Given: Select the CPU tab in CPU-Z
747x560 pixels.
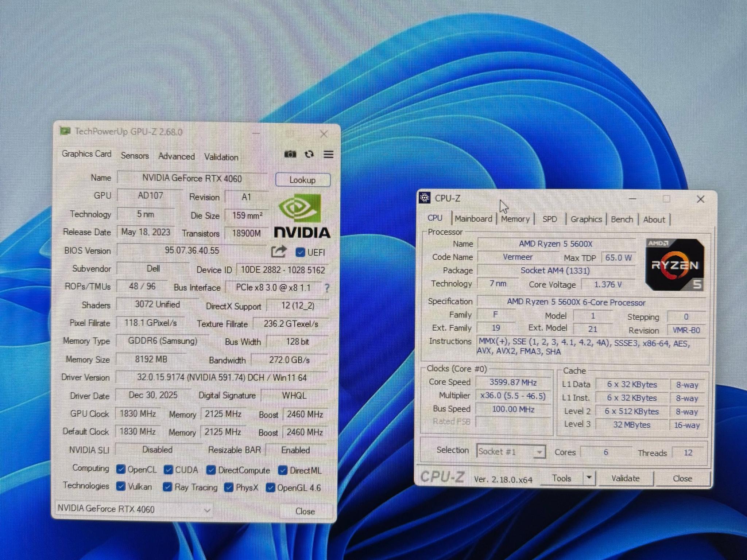Looking at the screenshot, I should [x=435, y=218].
